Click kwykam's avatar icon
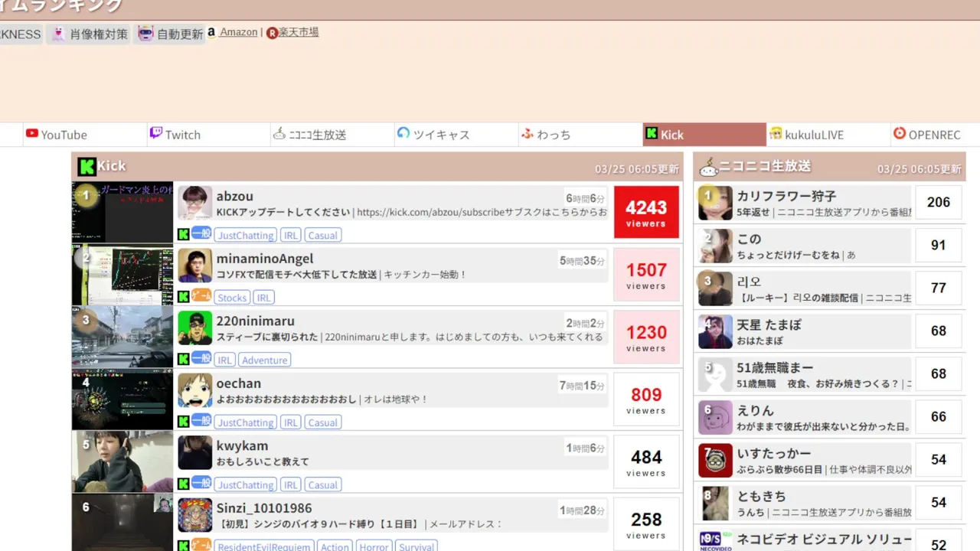The height and width of the screenshot is (551, 980). pos(195,452)
